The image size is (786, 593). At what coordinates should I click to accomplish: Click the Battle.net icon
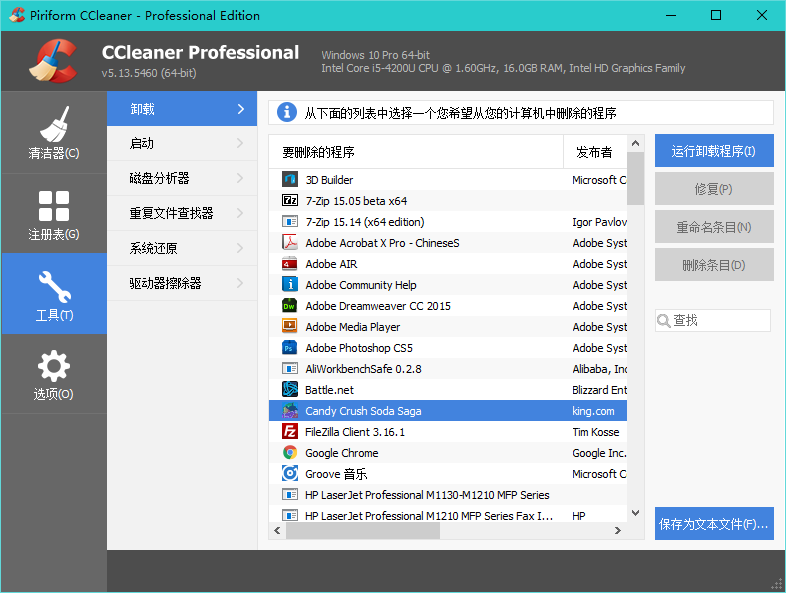point(290,389)
